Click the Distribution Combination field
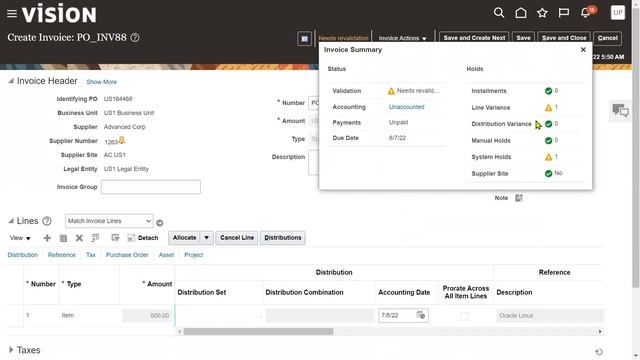This screenshot has height=360, width=640. pos(320,316)
